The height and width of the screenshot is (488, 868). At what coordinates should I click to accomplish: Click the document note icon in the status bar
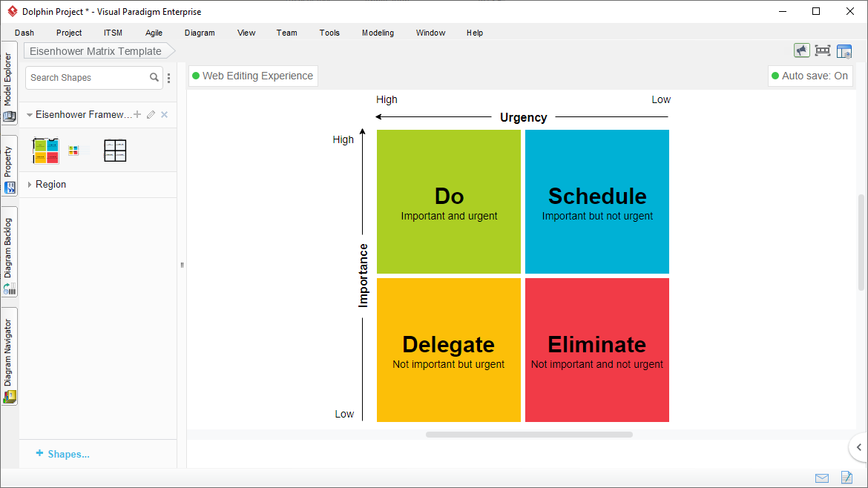point(846,478)
